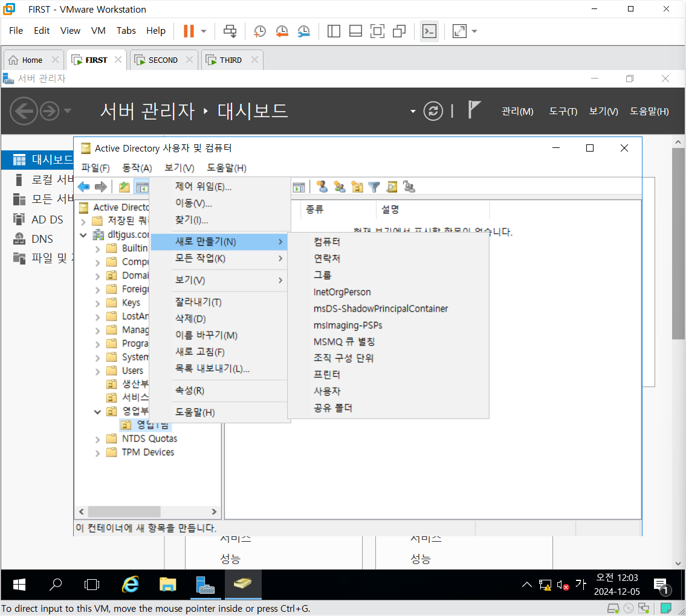The height and width of the screenshot is (616, 686).
Task: Enter VMware full screen mode
Action: [377, 31]
